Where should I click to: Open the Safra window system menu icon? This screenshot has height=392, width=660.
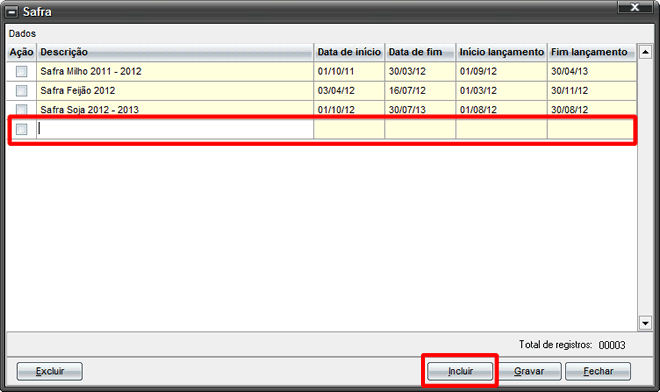(x=11, y=12)
